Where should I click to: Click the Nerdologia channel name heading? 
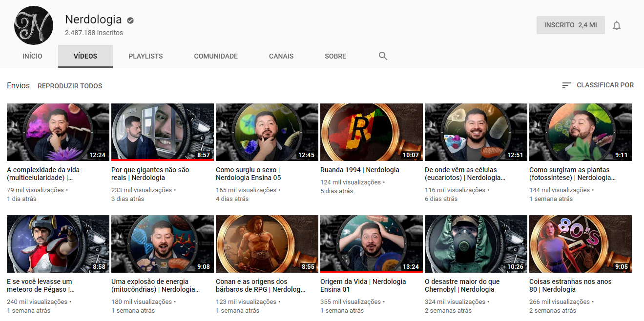click(x=93, y=20)
